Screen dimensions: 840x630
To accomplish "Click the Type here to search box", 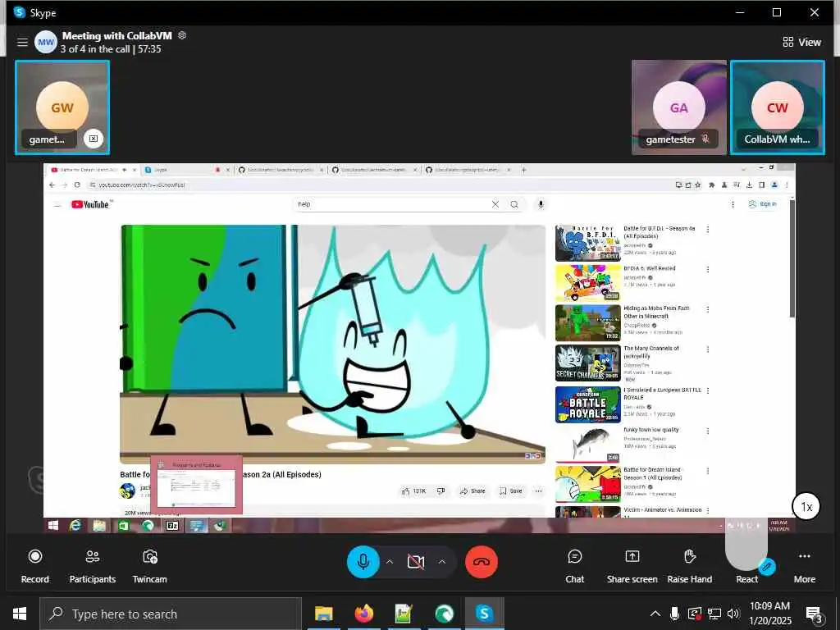I will click(171, 614).
